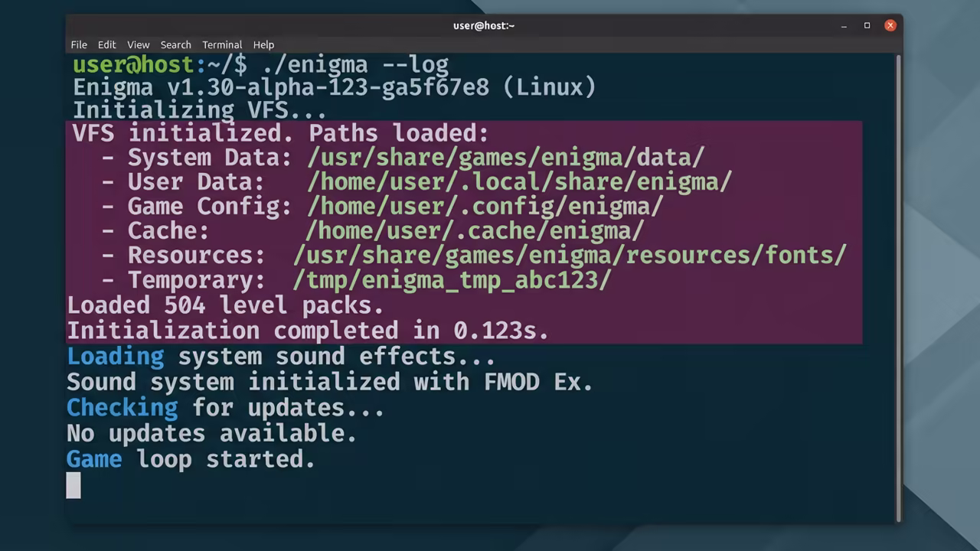The height and width of the screenshot is (551, 980).
Task: Click the 'Game Config:' label
Action: tap(210, 207)
